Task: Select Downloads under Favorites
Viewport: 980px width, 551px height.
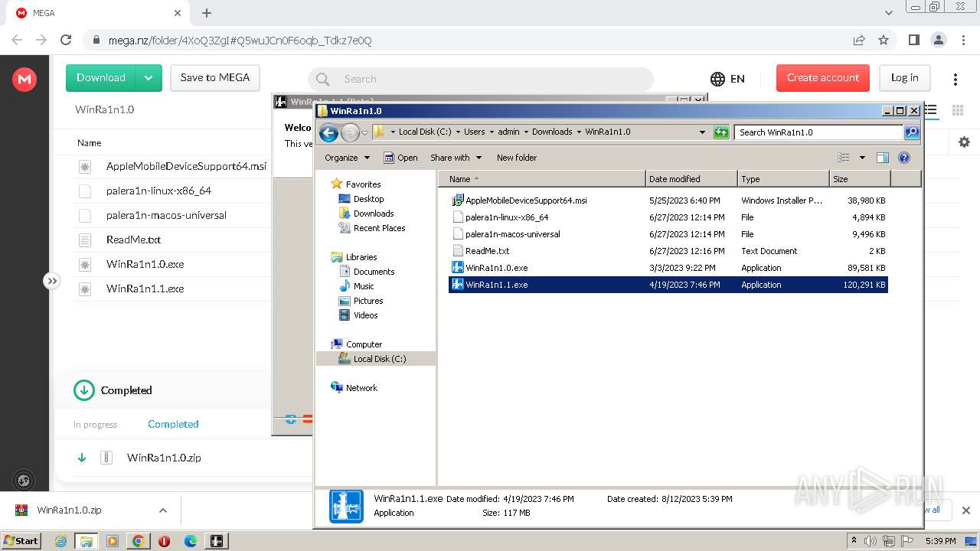Action: [x=374, y=214]
